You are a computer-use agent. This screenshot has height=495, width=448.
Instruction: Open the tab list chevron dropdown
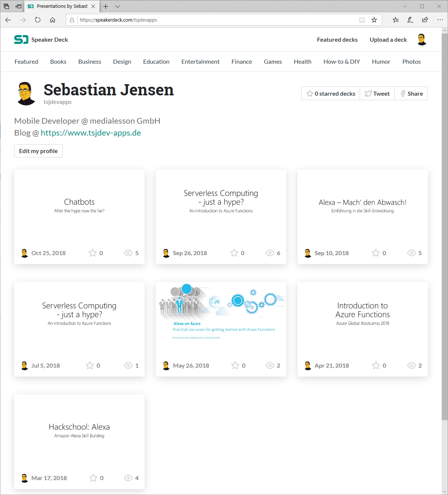[117, 6]
